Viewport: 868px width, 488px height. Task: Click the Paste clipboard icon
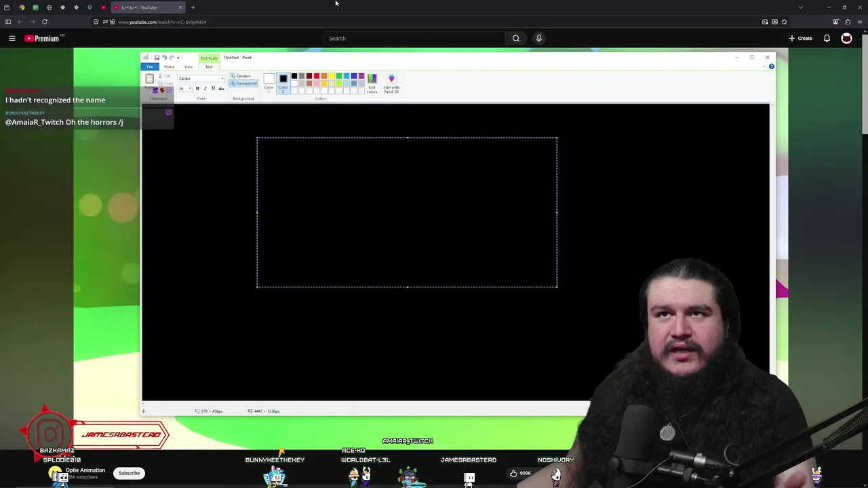click(x=150, y=79)
